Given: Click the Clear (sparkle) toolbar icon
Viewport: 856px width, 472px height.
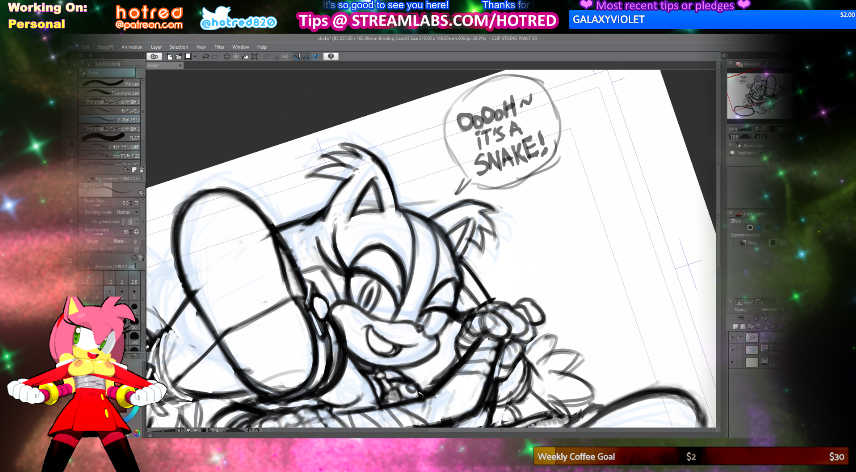Looking at the screenshot, I should [227, 57].
